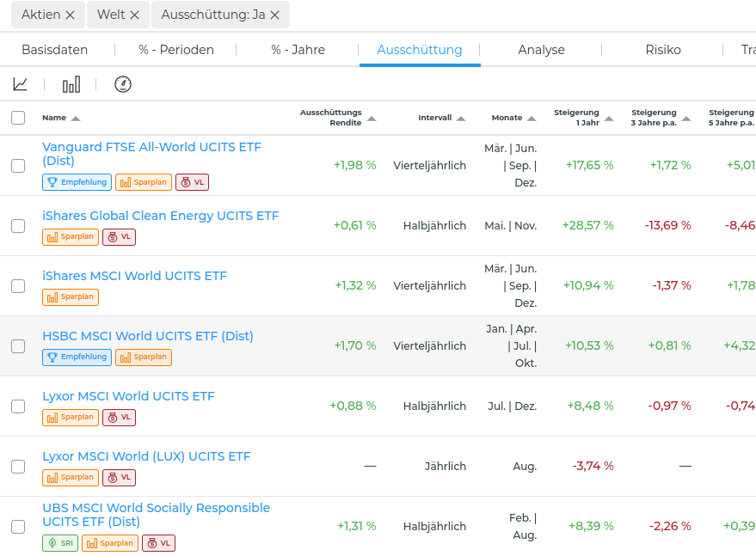The height and width of the screenshot is (556, 756).
Task: Switch to the Basisdaten tab
Action: [x=55, y=50]
